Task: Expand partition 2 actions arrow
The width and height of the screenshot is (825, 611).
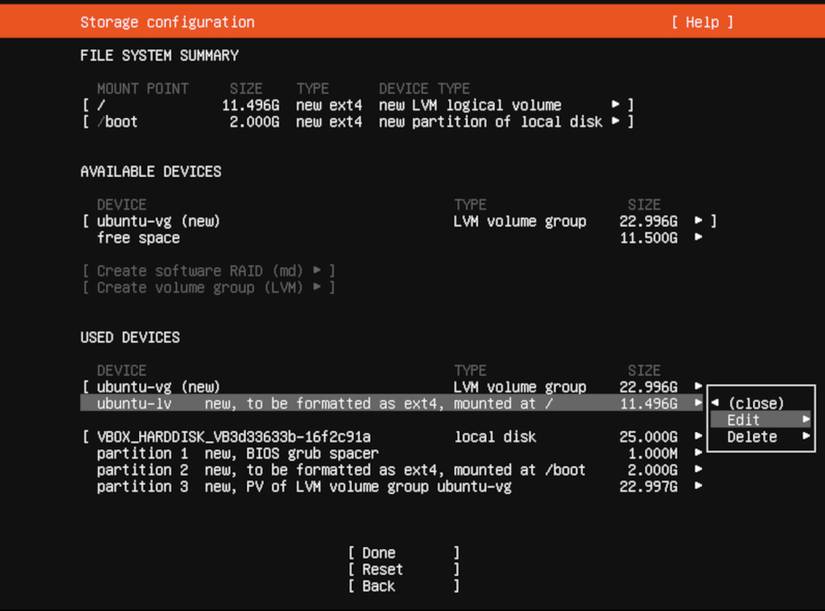Action: 697,470
